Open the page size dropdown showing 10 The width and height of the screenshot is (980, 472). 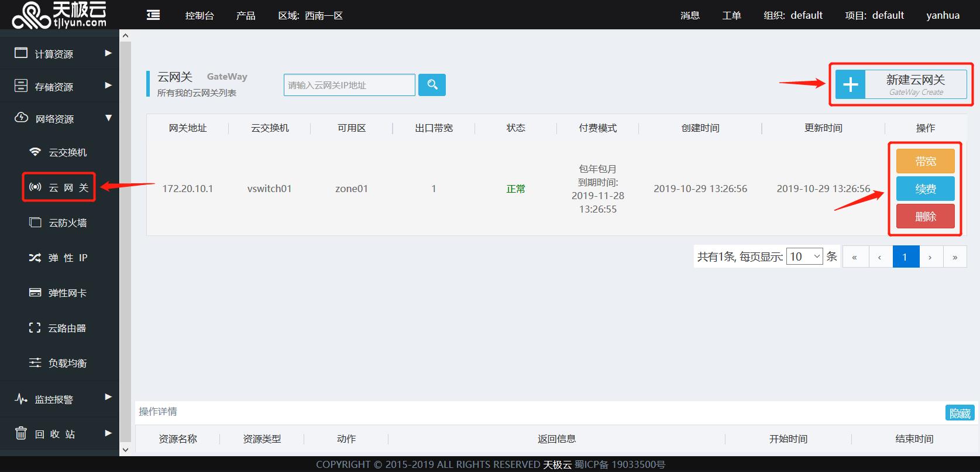click(804, 256)
